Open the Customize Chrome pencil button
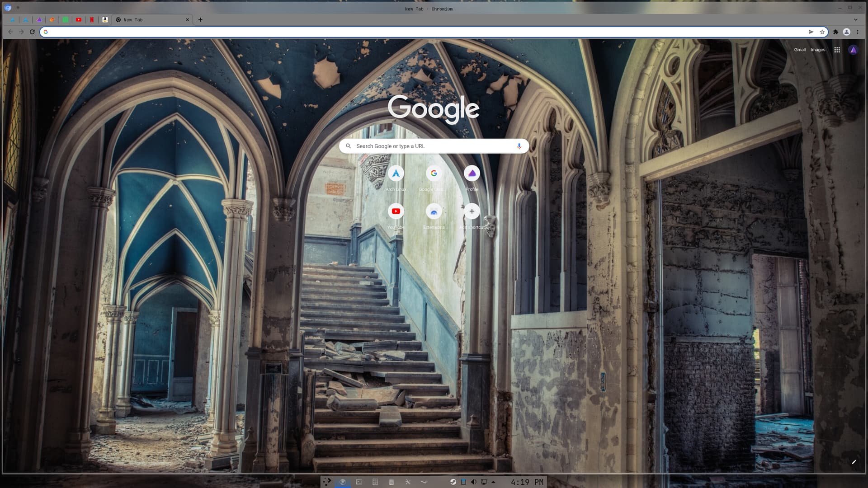The height and width of the screenshot is (488, 868). point(854,462)
